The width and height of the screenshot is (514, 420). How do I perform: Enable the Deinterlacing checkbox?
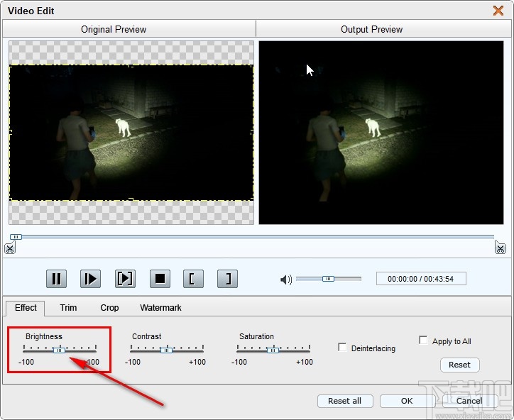pos(342,347)
